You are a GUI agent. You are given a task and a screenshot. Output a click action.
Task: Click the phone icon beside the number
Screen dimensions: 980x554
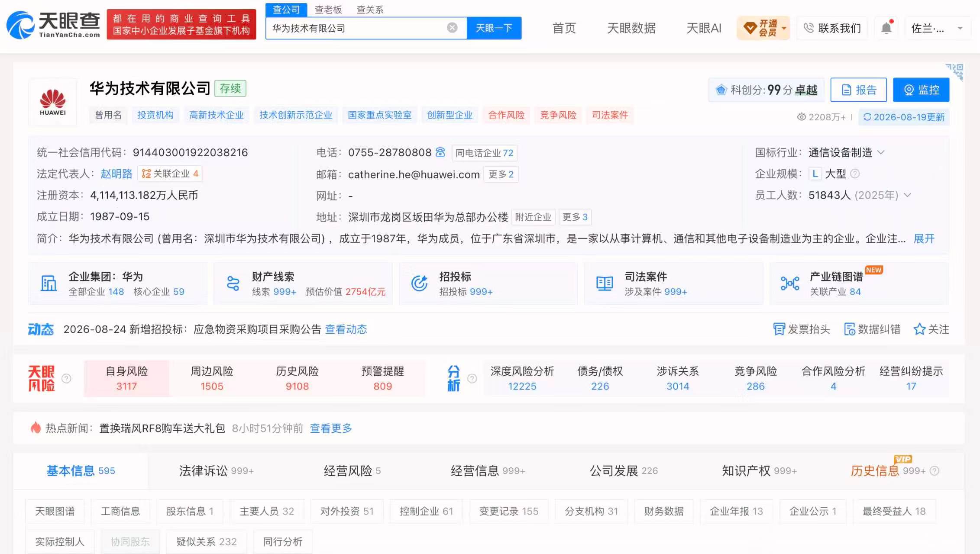440,152
